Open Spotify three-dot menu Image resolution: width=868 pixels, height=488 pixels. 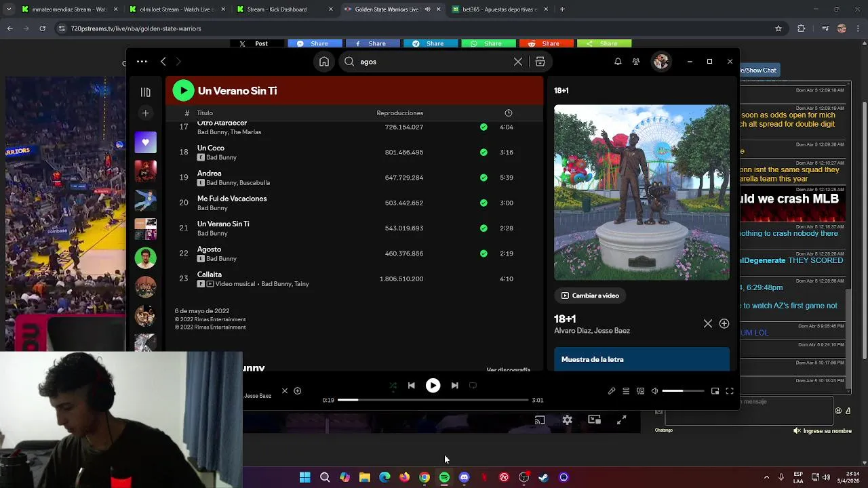pos(142,62)
